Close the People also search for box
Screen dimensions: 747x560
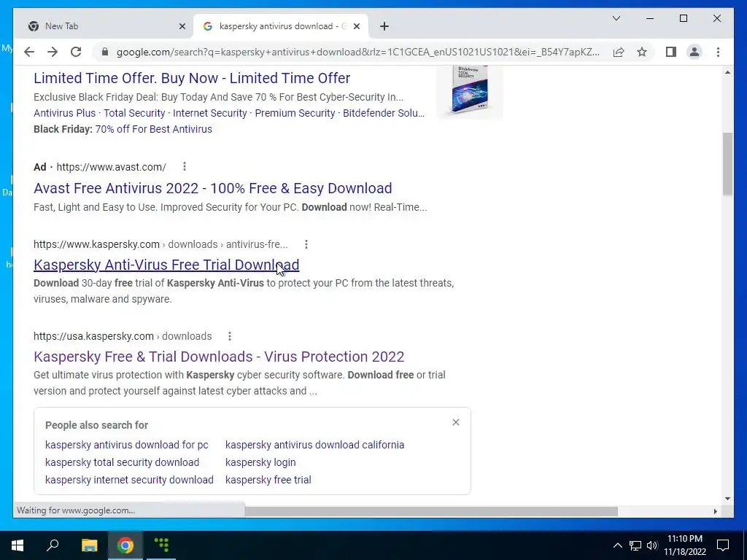(456, 422)
